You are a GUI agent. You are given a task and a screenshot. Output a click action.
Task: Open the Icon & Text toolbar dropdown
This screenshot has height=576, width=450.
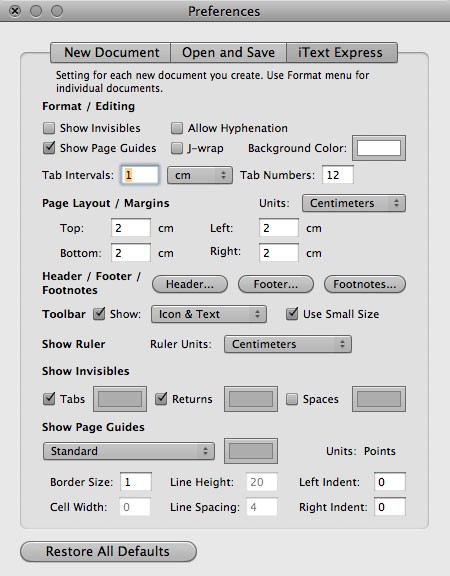pos(209,314)
